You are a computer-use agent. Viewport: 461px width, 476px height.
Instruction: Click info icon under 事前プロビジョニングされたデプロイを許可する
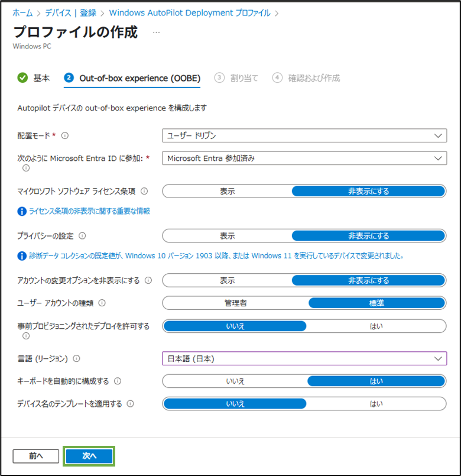26,336
